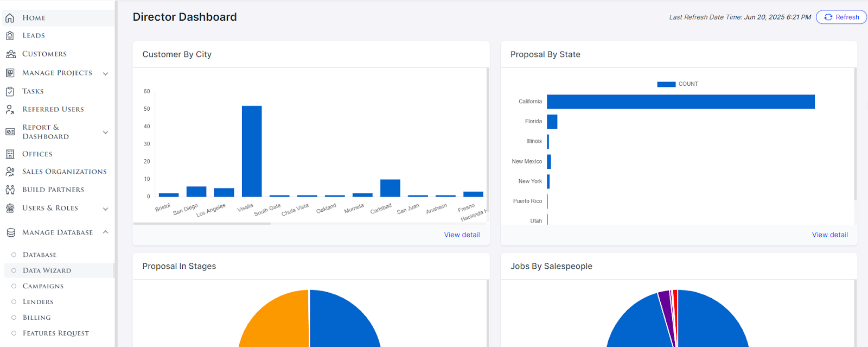
Task: Click the Offices building icon
Action: (10, 154)
